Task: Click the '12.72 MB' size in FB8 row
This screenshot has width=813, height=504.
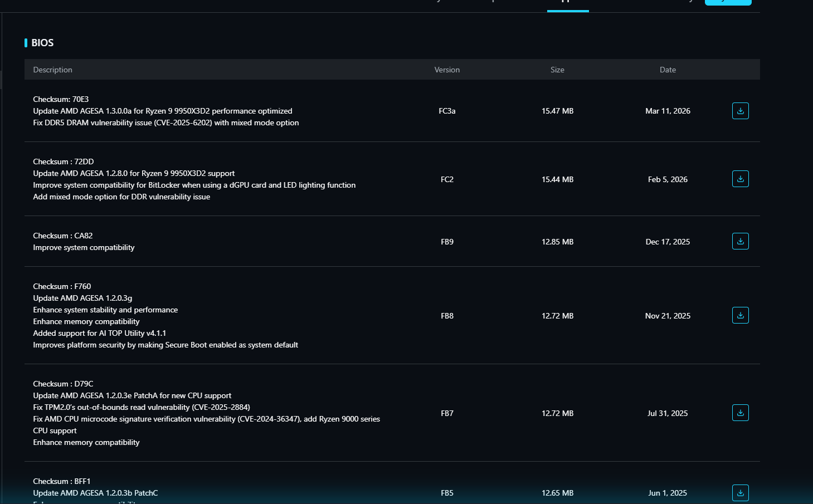Action: point(557,316)
